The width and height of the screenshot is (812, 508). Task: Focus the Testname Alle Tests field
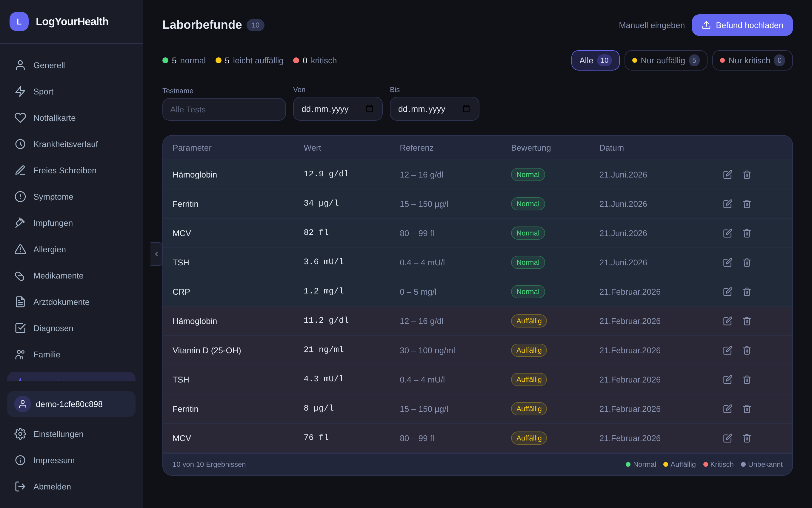click(x=224, y=109)
